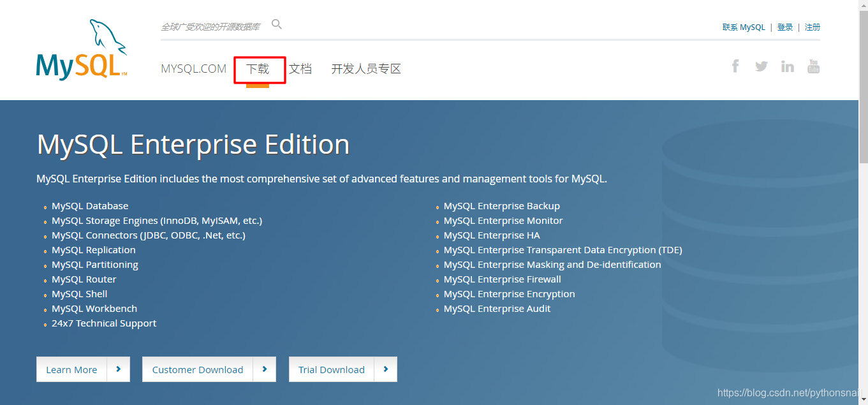The width and height of the screenshot is (868, 405).
Task: Click the MySQL Connectors list item
Action: point(149,235)
